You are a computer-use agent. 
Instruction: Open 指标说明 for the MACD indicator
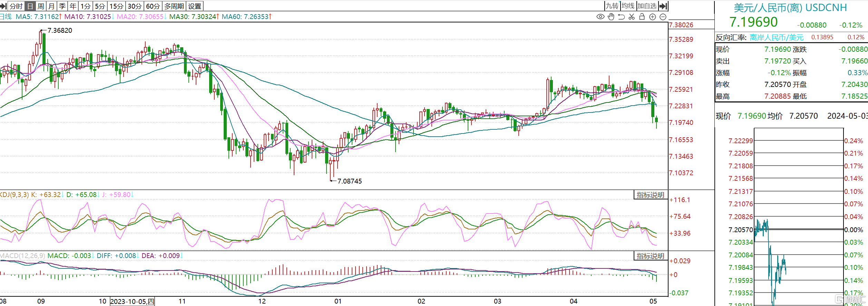[650, 256]
